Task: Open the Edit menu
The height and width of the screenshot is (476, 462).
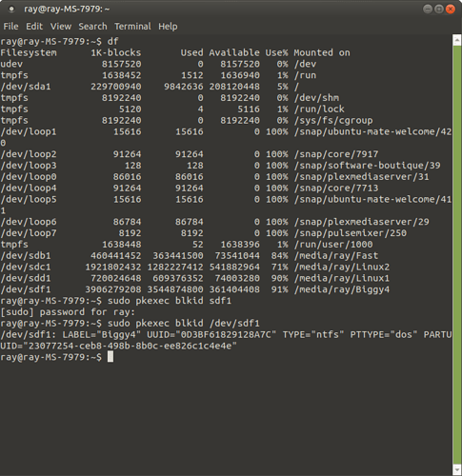Action: pyautogui.click(x=34, y=27)
